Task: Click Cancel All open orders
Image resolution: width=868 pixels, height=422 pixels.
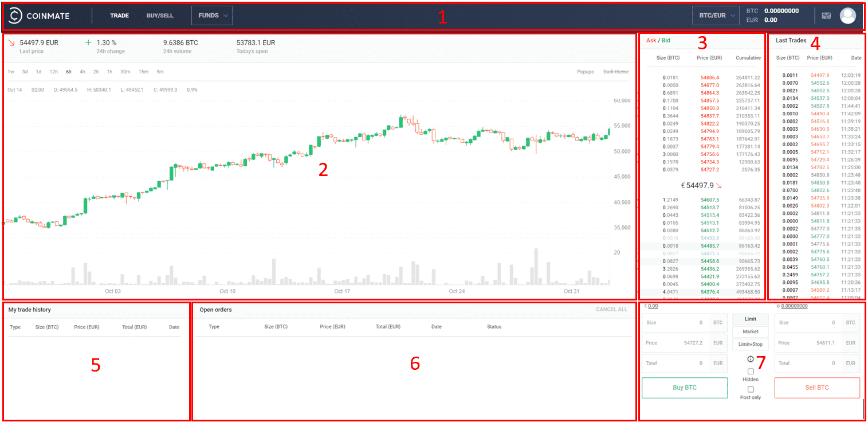Action: pos(611,310)
